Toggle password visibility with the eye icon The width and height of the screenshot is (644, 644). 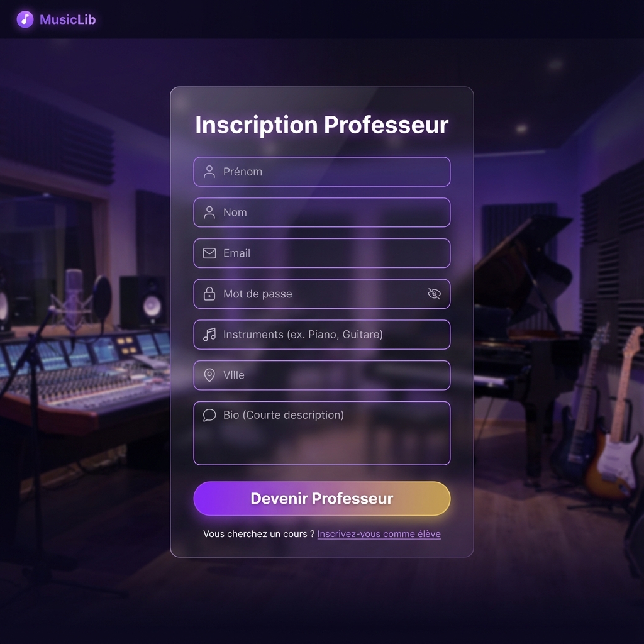coord(434,294)
